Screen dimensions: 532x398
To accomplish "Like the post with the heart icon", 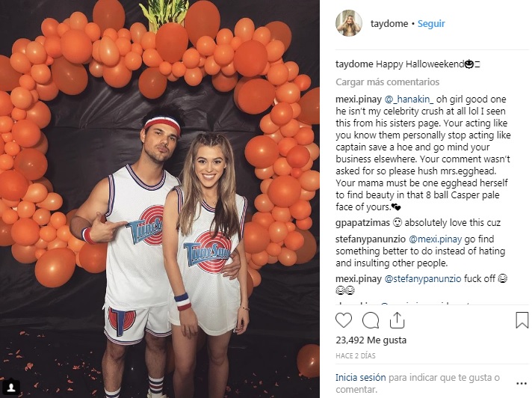I will 344,320.
